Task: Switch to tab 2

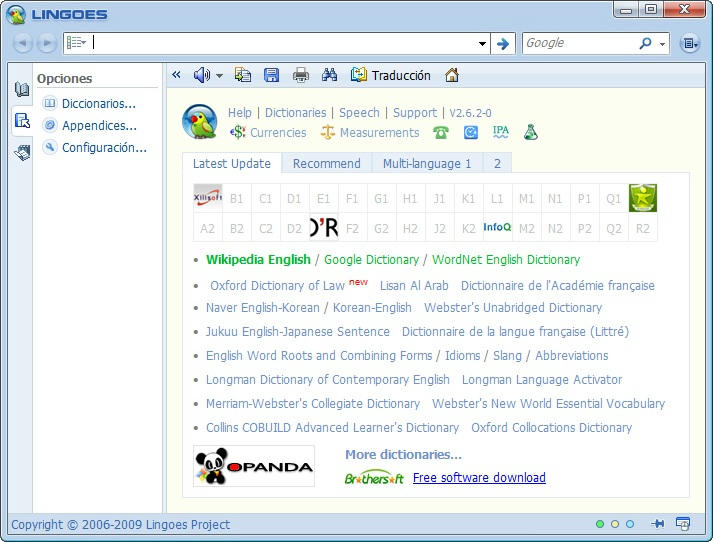Action: pyautogui.click(x=497, y=163)
